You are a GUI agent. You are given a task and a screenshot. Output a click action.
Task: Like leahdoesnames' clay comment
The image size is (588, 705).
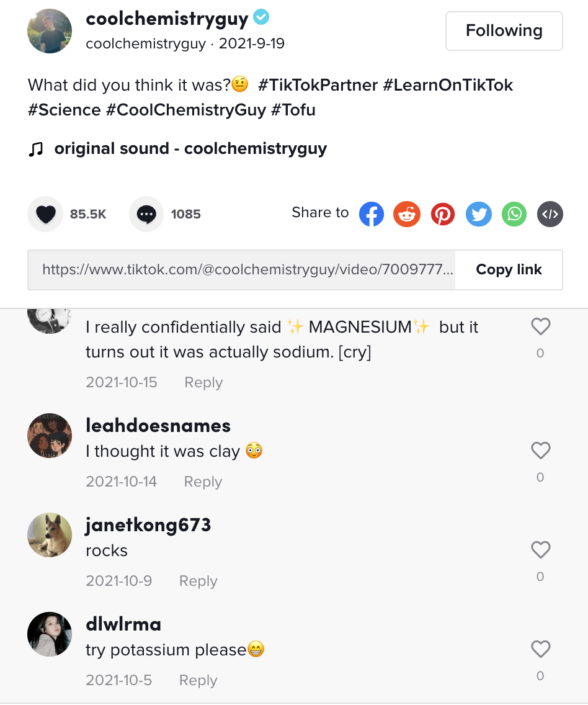[x=541, y=451]
